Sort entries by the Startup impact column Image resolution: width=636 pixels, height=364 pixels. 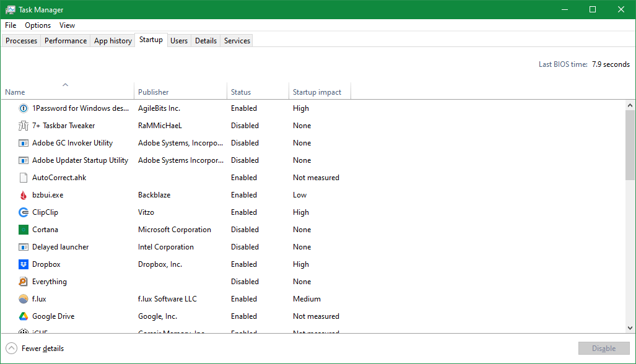316,91
